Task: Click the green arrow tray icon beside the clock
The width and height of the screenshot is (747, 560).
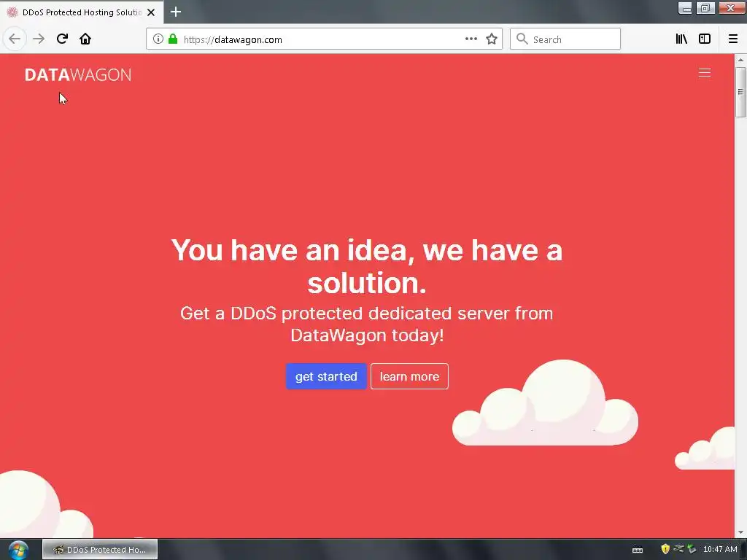Action: click(x=692, y=549)
